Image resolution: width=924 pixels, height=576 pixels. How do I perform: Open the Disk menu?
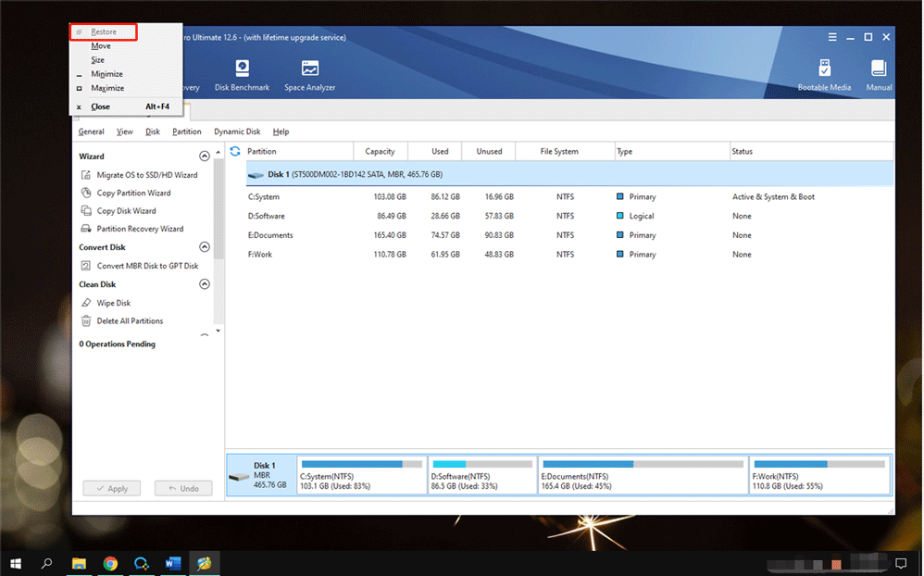tap(153, 131)
